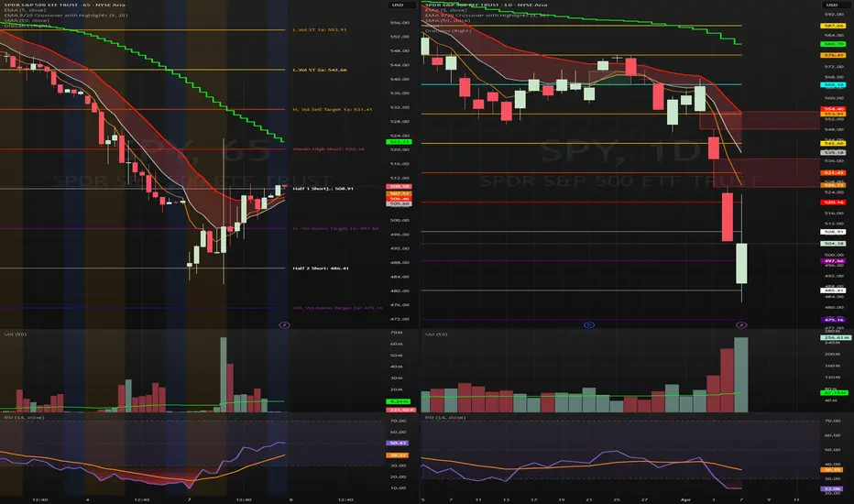
Task: Click the lightning event marker on left chart
Action: point(284,324)
